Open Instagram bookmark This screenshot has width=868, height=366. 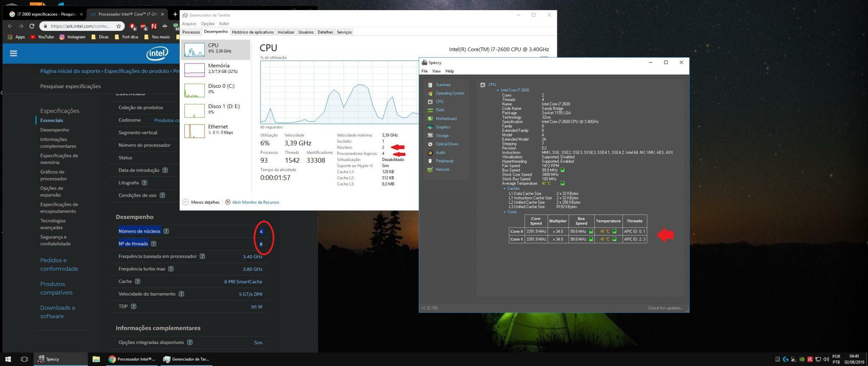pyautogui.click(x=72, y=37)
